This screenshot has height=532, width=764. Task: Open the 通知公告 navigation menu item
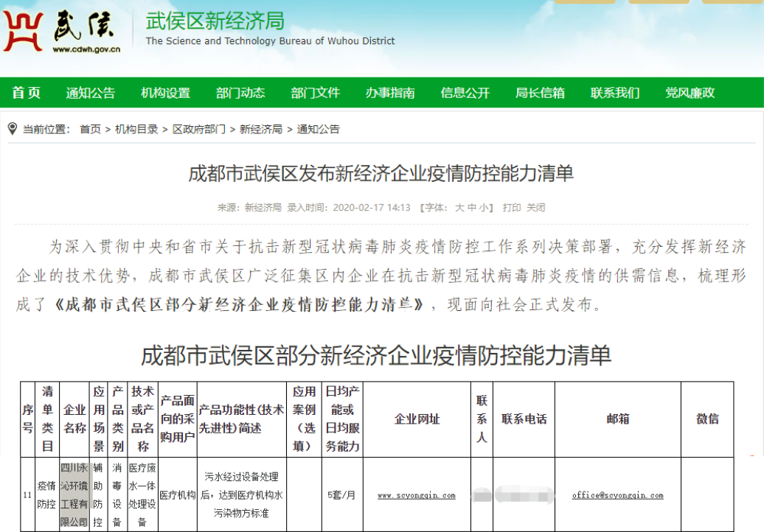pos(91,93)
